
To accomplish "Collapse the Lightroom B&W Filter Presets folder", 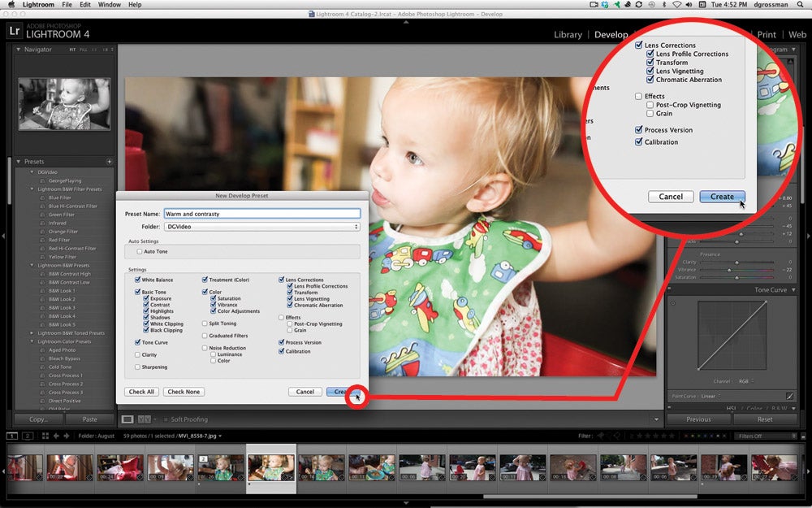I will [x=32, y=189].
